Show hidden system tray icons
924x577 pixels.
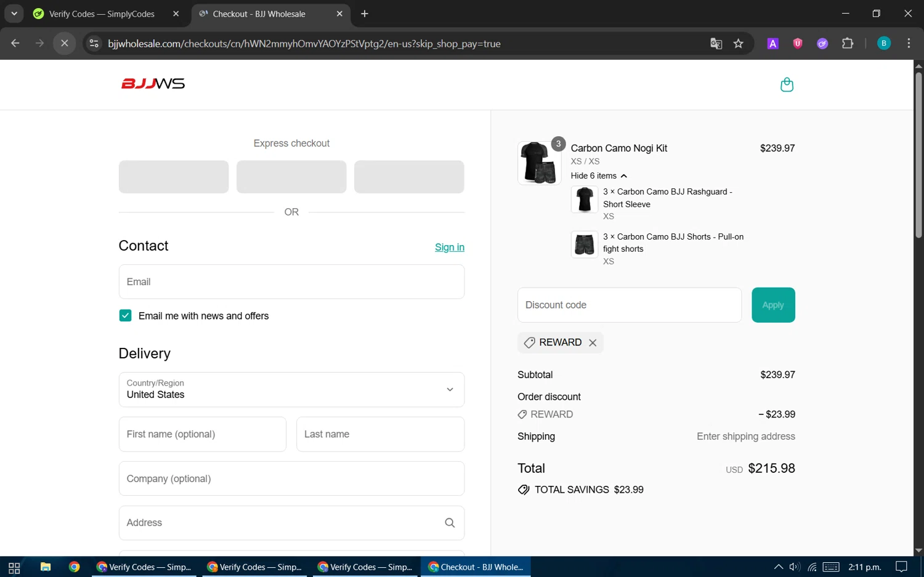(x=779, y=567)
